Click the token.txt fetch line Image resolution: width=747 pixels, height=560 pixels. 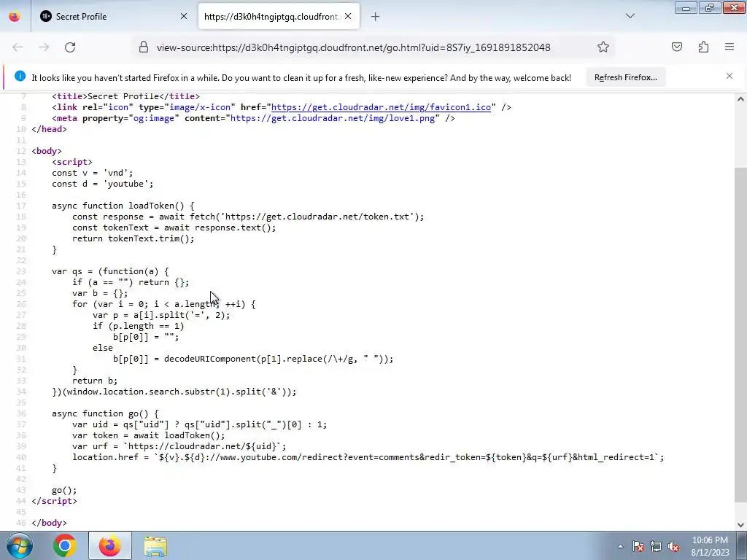tap(248, 217)
